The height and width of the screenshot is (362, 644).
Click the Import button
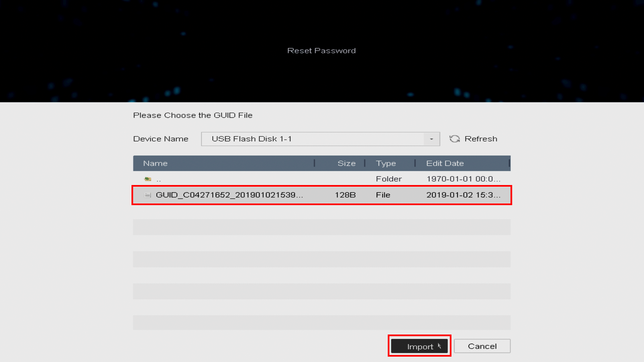pyautogui.click(x=419, y=346)
